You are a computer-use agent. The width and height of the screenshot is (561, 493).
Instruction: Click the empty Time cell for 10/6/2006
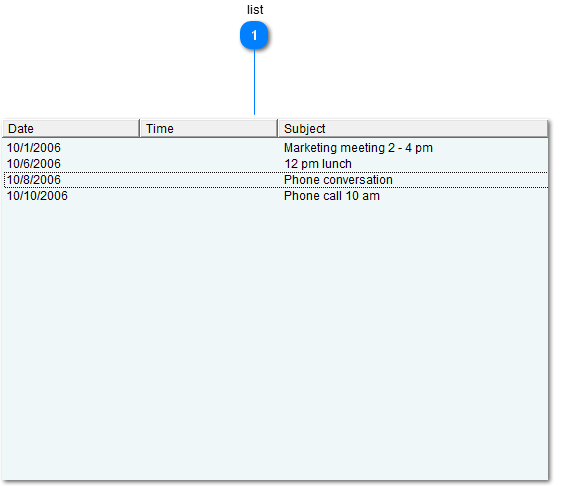tap(209, 164)
